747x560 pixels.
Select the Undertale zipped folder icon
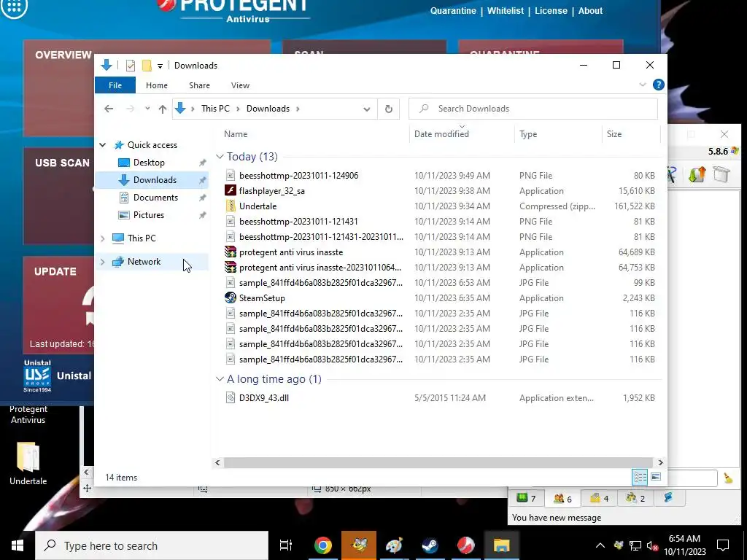pos(231,206)
